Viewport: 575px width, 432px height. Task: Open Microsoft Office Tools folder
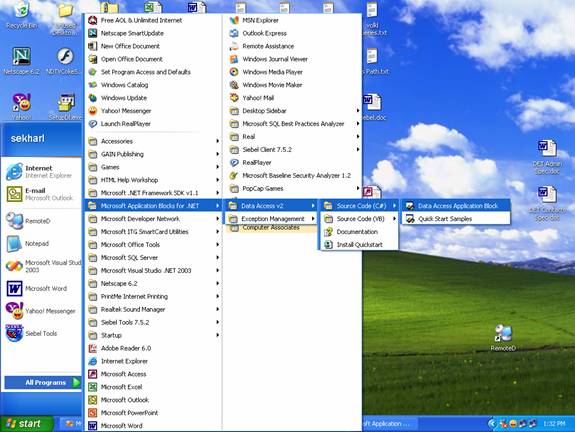153,245
